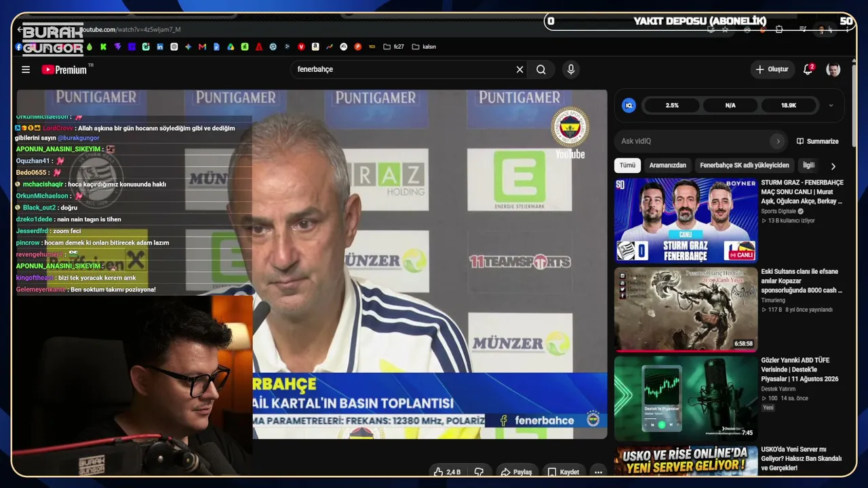Image resolution: width=868 pixels, height=488 pixels.
Task: Open 'Gözler Yarınki ABD TÜFE Verisinde' title
Action: 800,369
